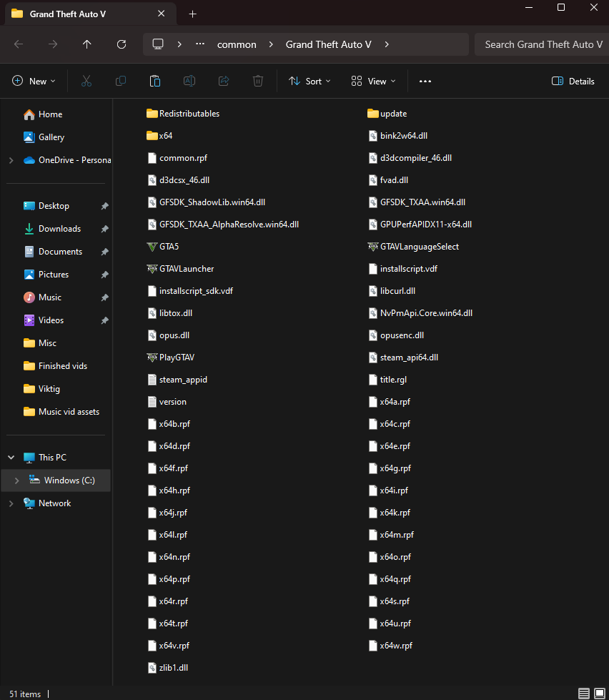The image size is (609, 700).
Task: Expand OneDrive - Personal tree node
Action: pyautogui.click(x=11, y=160)
